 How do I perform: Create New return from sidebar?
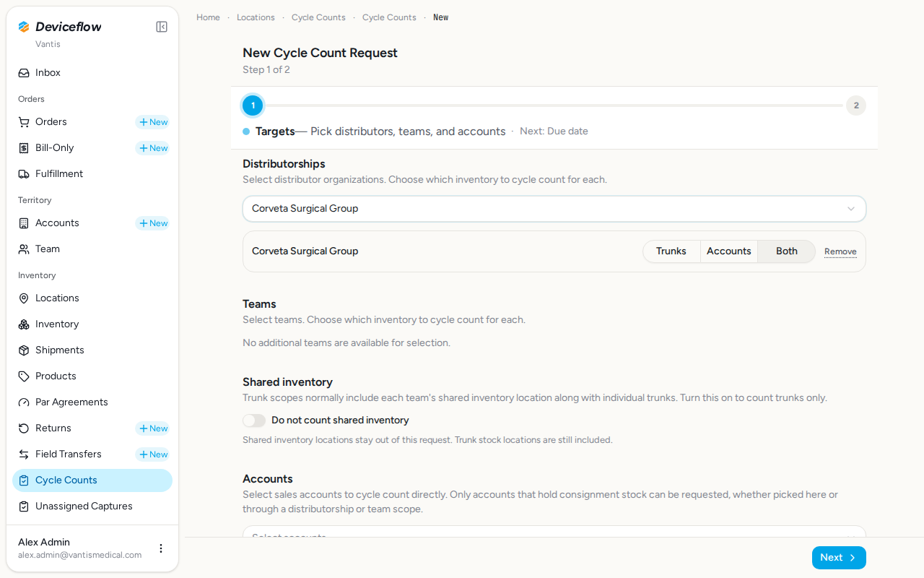tap(153, 428)
